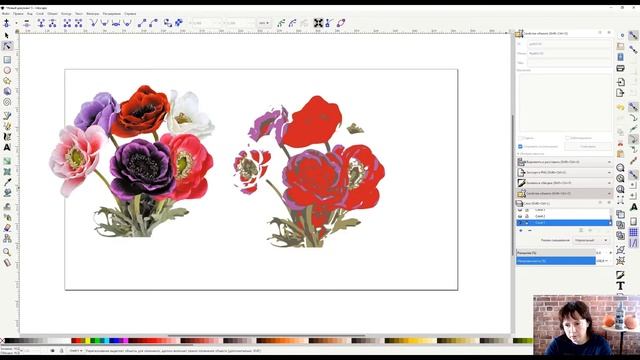Click the Insert new nodes button
Viewport: 640px width, 360px height.
click(x=7, y=23)
